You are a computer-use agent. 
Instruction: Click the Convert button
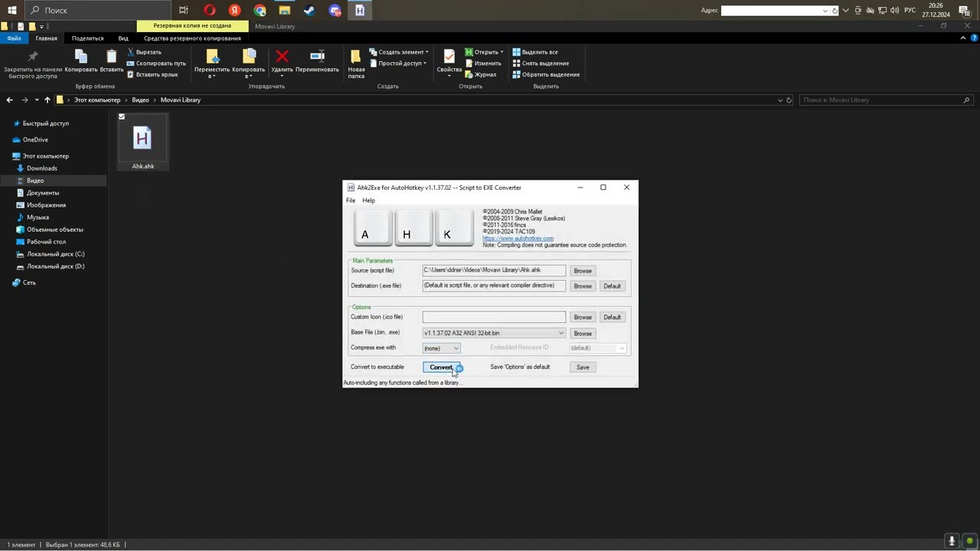(x=441, y=367)
